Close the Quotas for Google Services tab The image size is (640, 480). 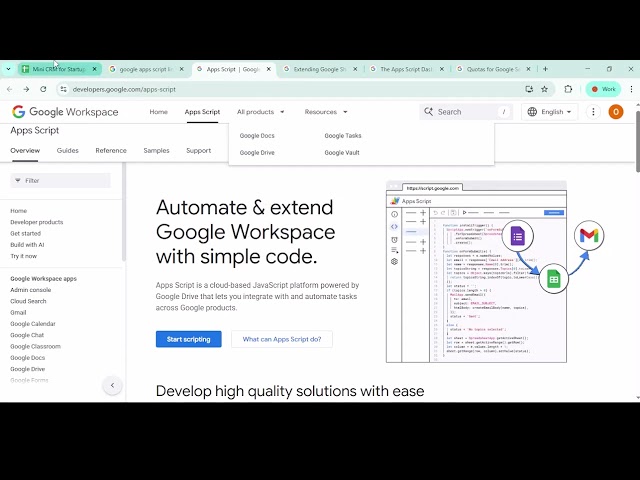tap(529, 69)
